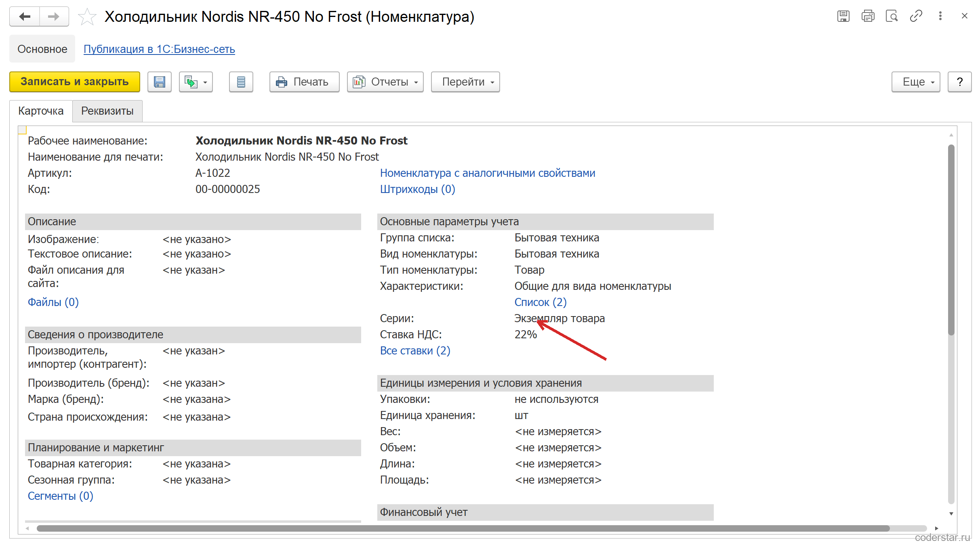The image size is (980, 547).
Task: Open the Файлы (0) link
Action: [x=53, y=302]
